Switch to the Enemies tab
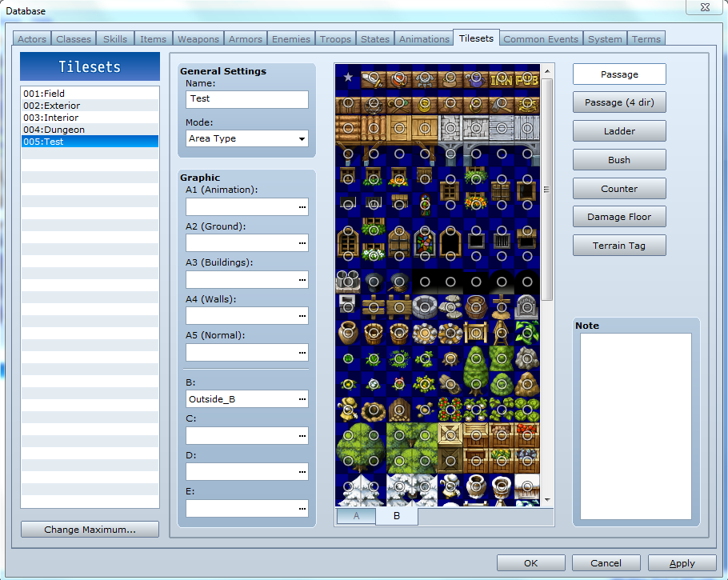The image size is (728, 580). [x=290, y=38]
